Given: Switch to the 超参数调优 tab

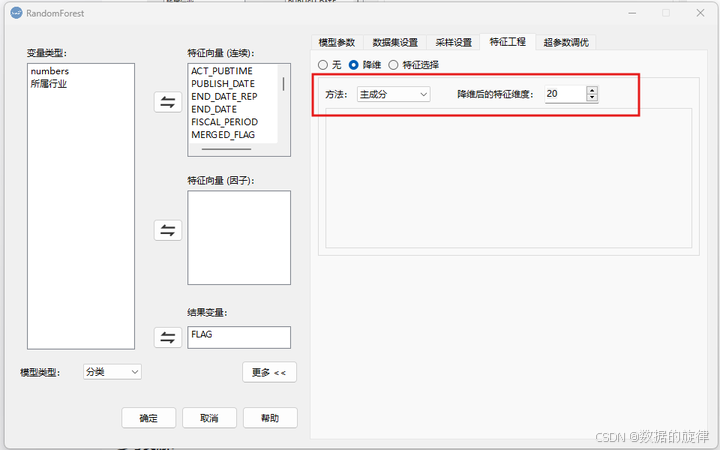Looking at the screenshot, I should click(566, 42).
